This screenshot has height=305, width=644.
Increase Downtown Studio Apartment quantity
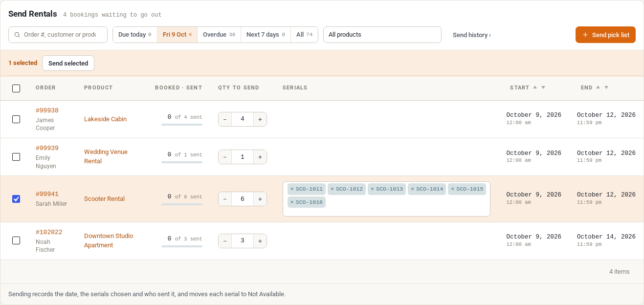260,241
